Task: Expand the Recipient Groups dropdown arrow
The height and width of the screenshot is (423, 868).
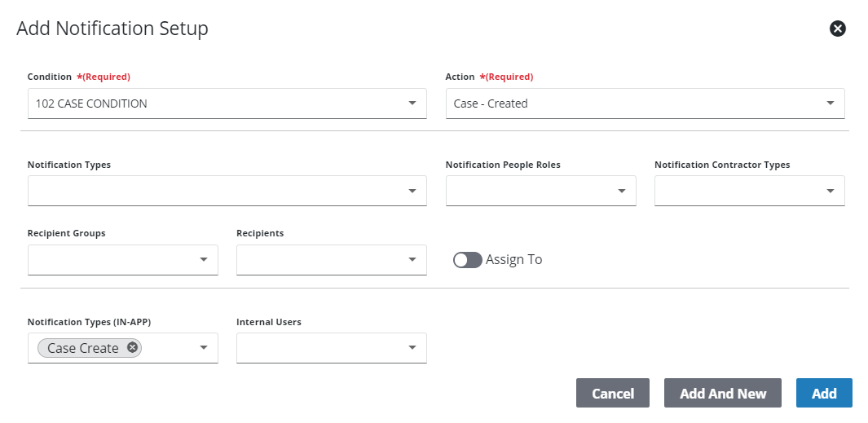Action: (203, 259)
